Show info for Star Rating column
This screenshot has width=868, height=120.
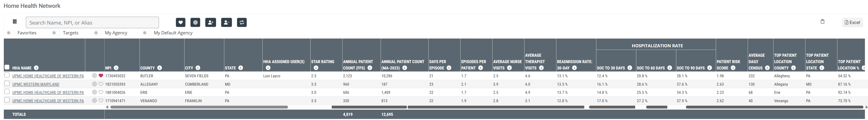316,68
